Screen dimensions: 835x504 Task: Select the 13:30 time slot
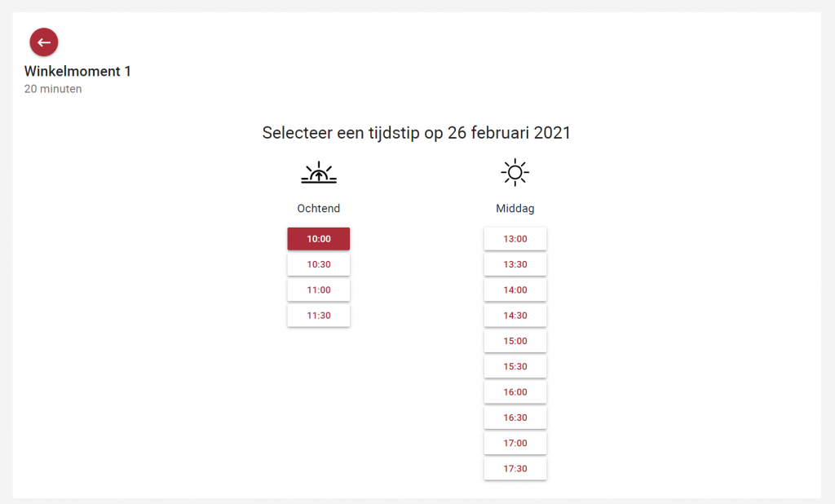pos(515,264)
